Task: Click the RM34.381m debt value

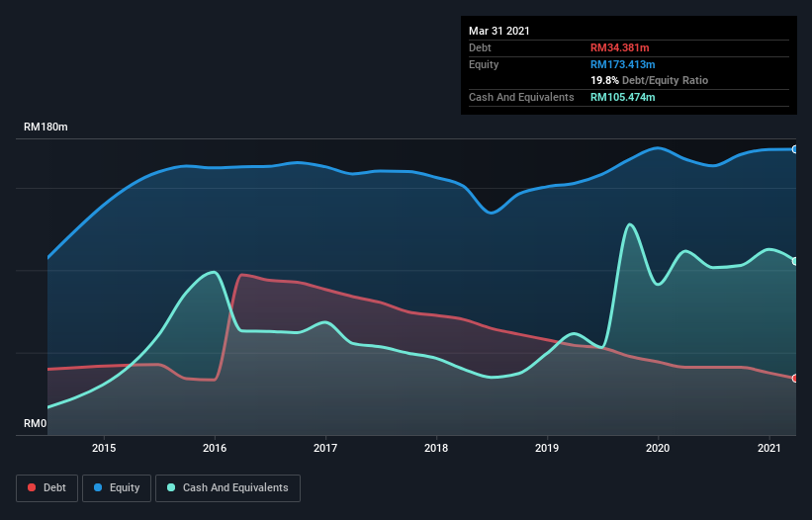Action: [619, 47]
